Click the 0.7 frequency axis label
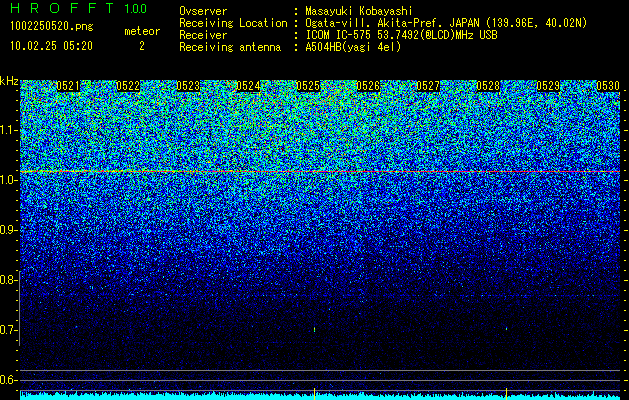Screen dimensions: 629x400 [x=8, y=330]
